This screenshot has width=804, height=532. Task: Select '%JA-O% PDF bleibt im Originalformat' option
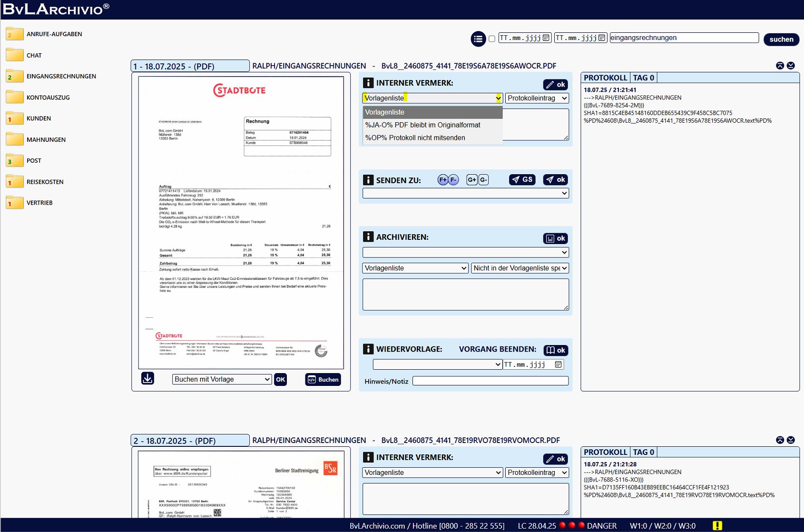click(422, 125)
